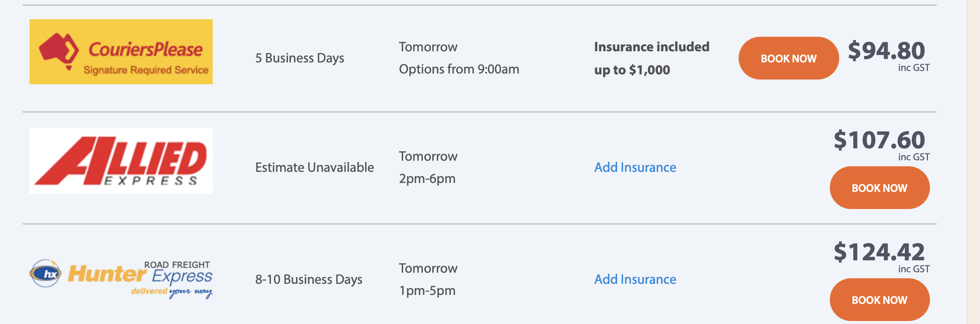This screenshot has width=980, height=324.
Task: Click the "Insurance included up to $1,000" note
Action: [x=651, y=58]
